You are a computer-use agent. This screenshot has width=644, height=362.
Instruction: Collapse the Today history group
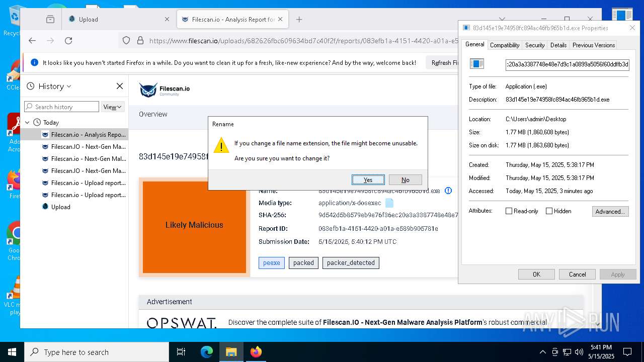coord(28,122)
